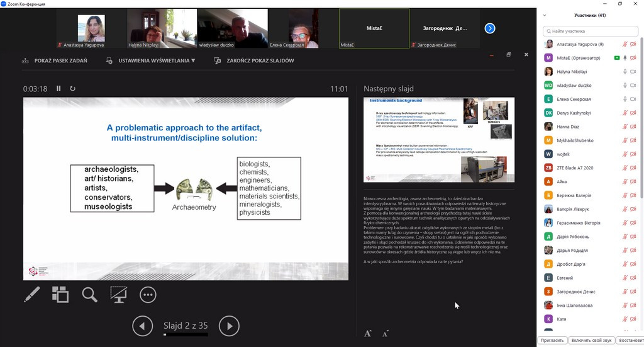Viewport: 644px width, 347px height.
Task: Select participant Дарія Рябоконь
Action: 590,236
